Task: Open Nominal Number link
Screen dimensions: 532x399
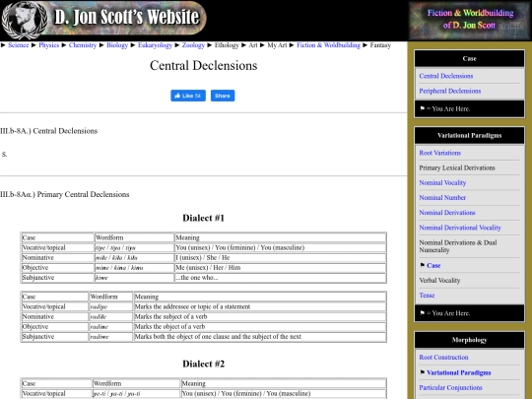Action: click(x=442, y=198)
